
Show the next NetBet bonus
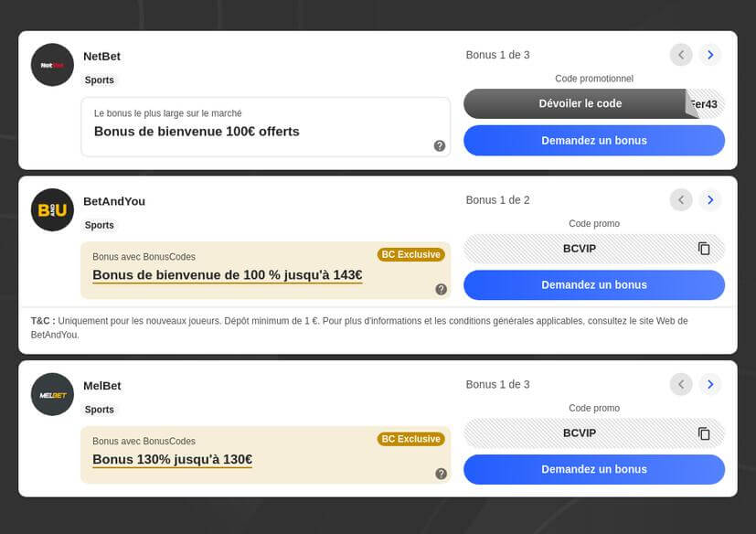(x=710, y=54)
